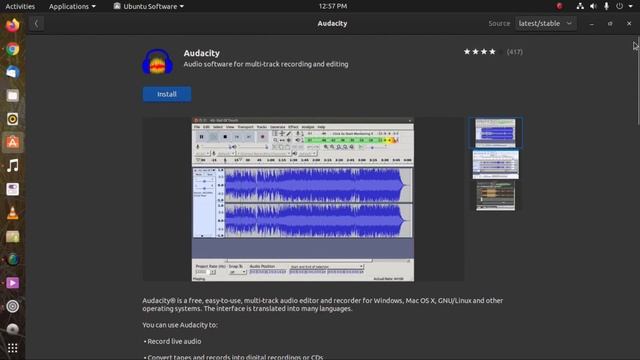Viewport: 640px width, 360px height.
Task: Maximize the Ubuntu Software window
Action: [610, 24]
